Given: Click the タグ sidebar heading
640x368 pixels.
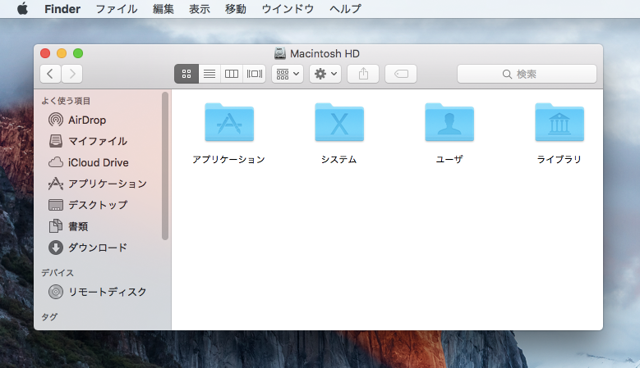Looking at the screenshot, I should coord(50,317).
